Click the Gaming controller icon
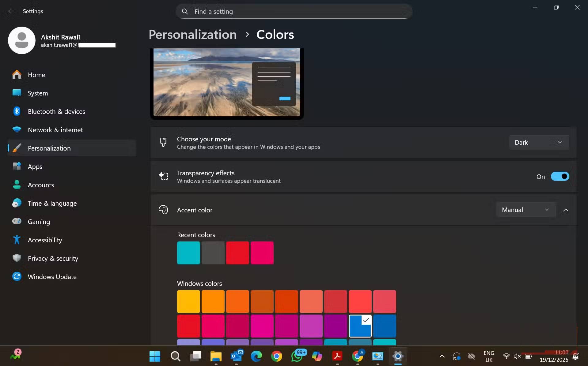Viewport: 588px width, 366px height. [17, 221]
